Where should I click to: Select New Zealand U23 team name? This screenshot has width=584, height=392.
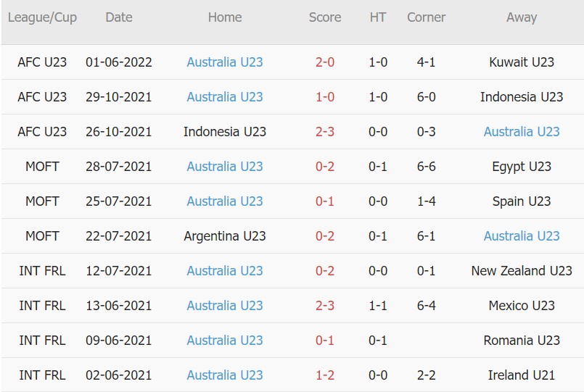tap(522, 271)
